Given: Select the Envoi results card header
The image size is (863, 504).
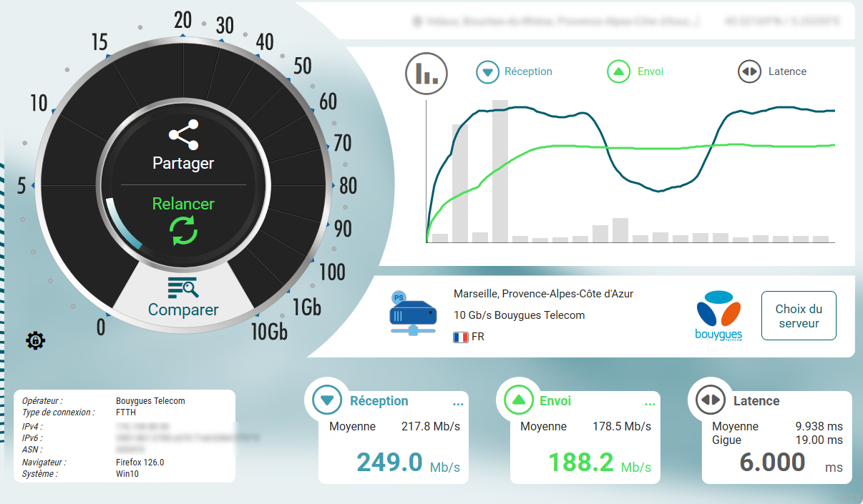Looking at the screenshot, I should pyautogui.click(x=555, y=401).
